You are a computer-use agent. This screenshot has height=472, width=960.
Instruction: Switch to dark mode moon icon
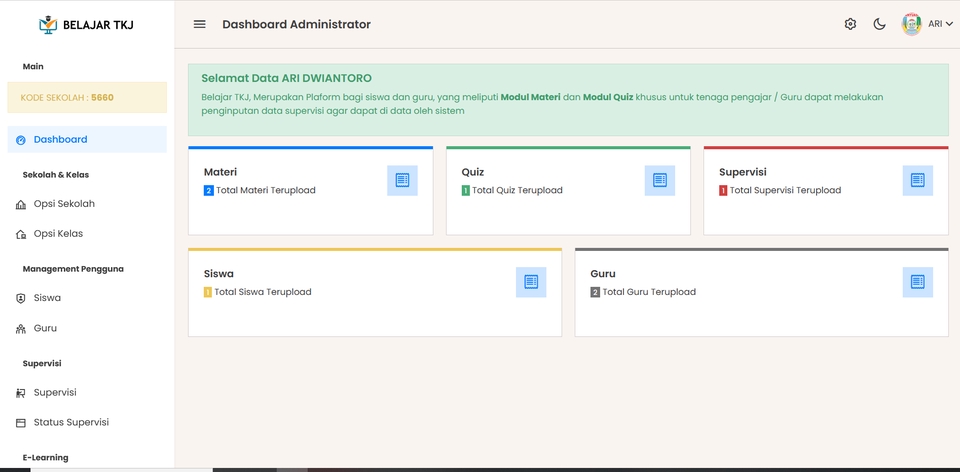coord(879,24)
